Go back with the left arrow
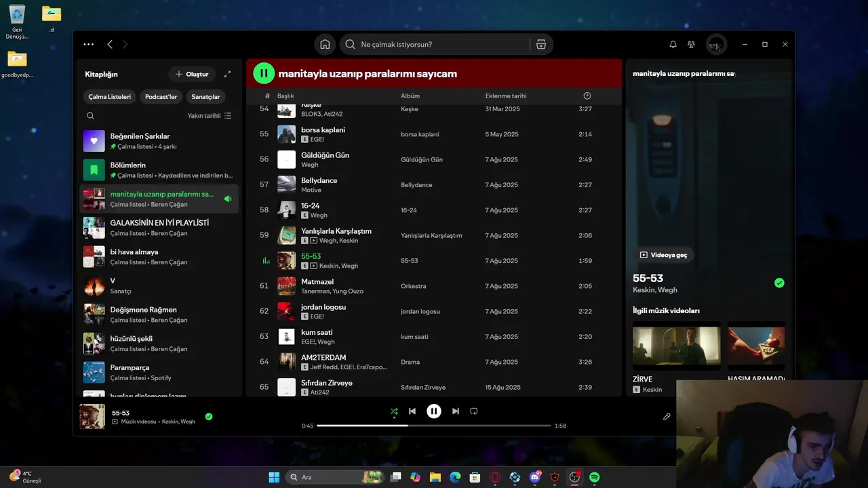The width and height of the screenshot is (868, 488). click(110, 44)
